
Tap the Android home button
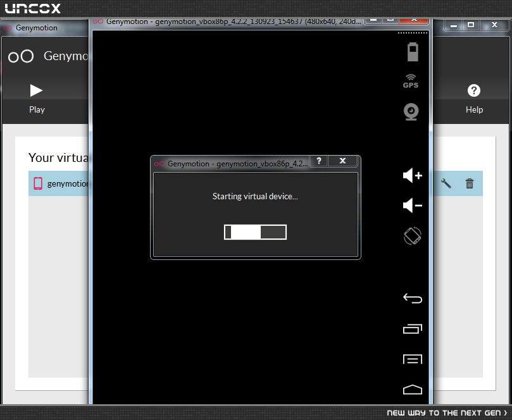[x=413, y=390]
